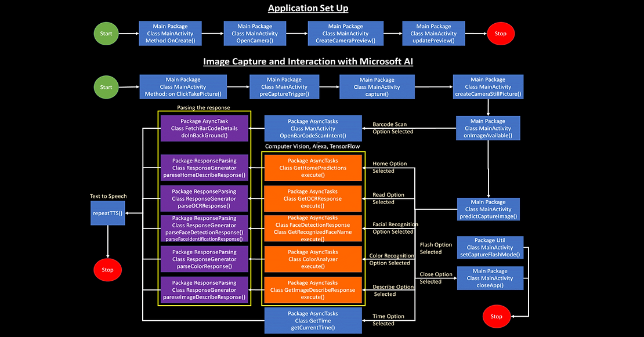The width and height of the screenshot is (644, 337).
Task: Click the red Stop circle after updatePreview()
Action: [x=500, y=34]
